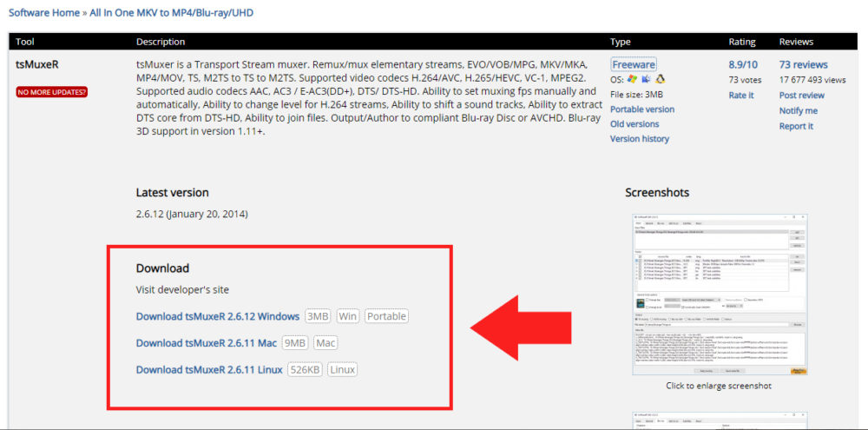Click the 73 votes text

[745, 80]
